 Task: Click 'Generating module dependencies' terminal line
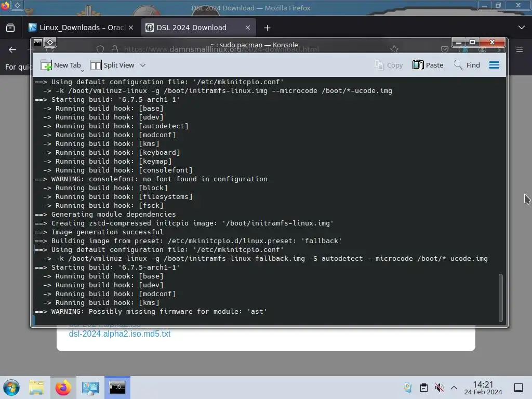(105, 215)
